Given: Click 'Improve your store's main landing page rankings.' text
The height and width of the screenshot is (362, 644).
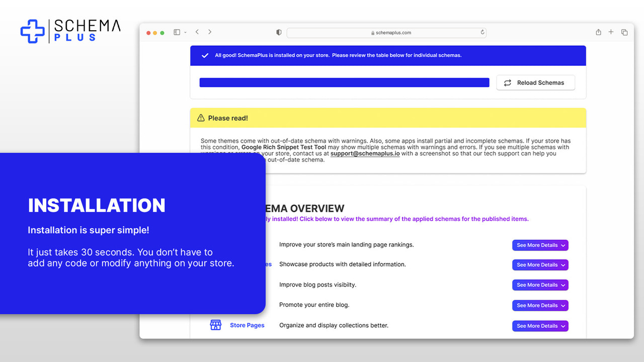Looking at the screenshot, I should click(x=347, y=245).
